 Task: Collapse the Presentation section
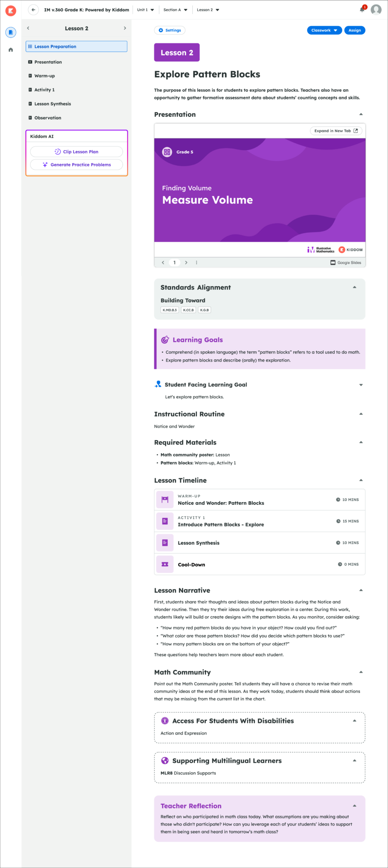pos(361,114)
